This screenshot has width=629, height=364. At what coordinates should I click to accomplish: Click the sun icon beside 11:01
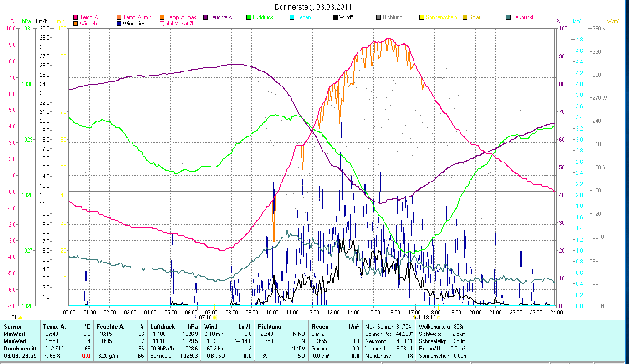[20, 318]
